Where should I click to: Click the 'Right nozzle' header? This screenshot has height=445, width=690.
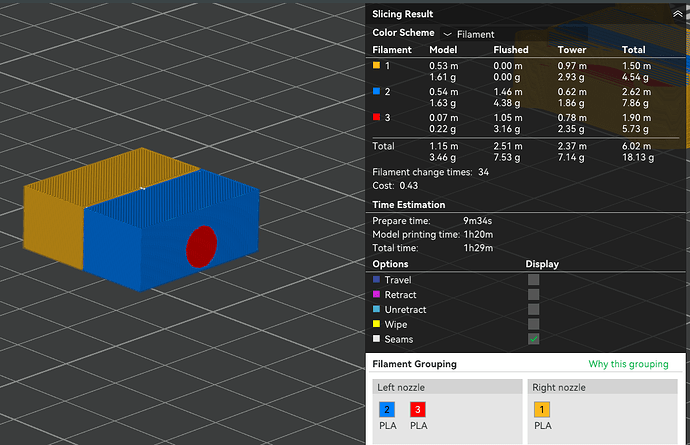(559, 387)
